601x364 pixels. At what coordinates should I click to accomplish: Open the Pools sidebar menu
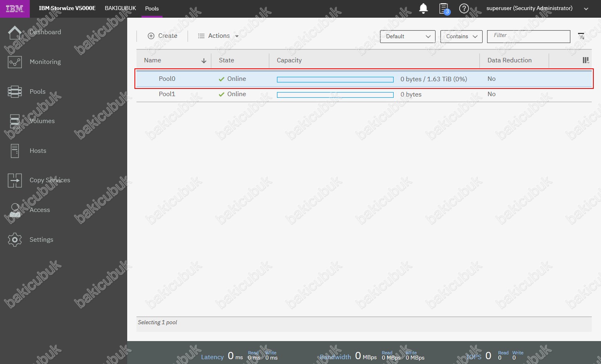point(37,92)
